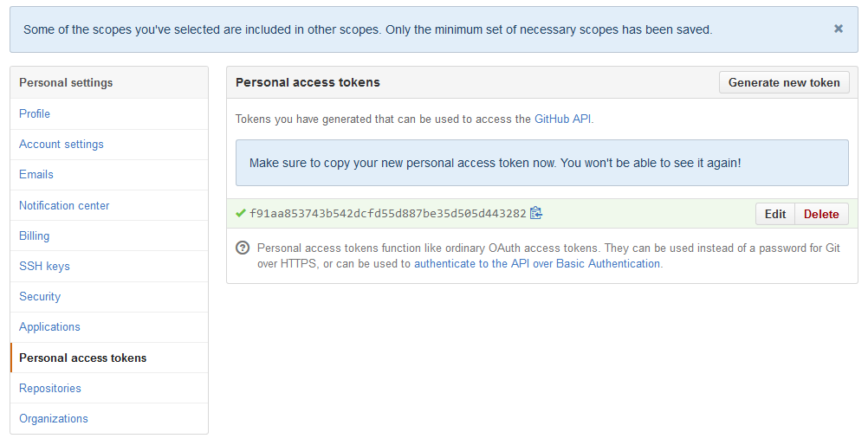Go to Billing settings
868x445 pixels.
(x=35, y=235)
